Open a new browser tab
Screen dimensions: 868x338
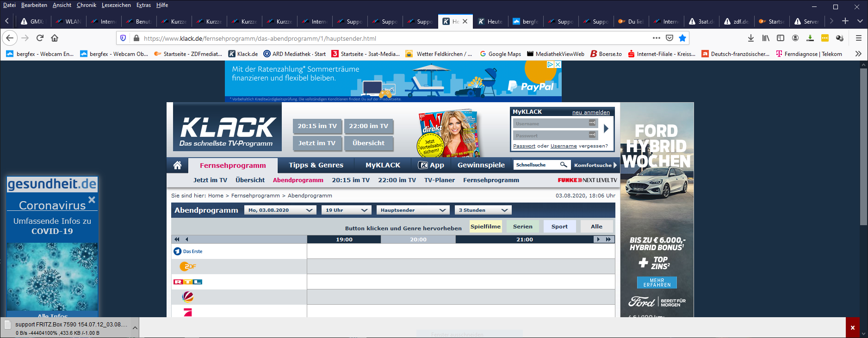coord(845,21)
